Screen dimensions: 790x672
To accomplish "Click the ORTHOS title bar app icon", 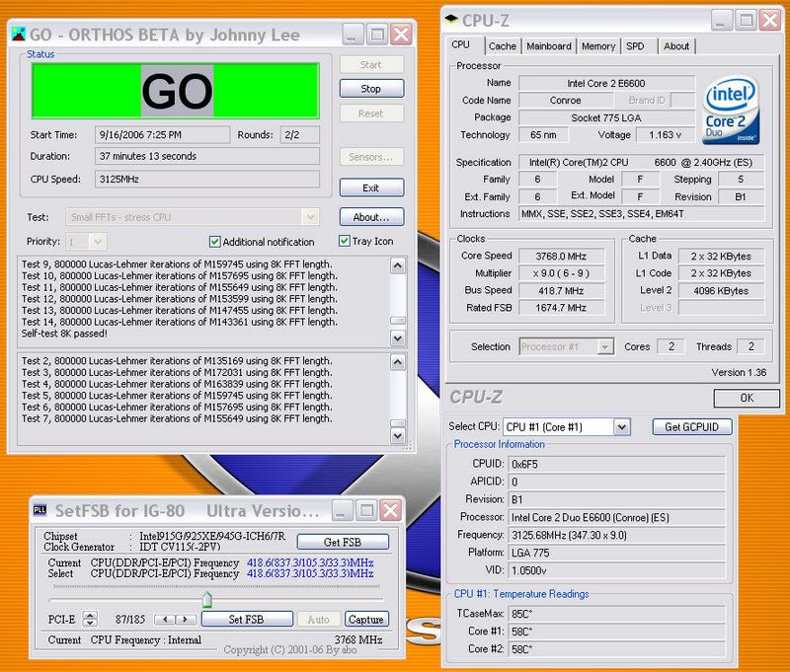I will click(x=19, y=35).
